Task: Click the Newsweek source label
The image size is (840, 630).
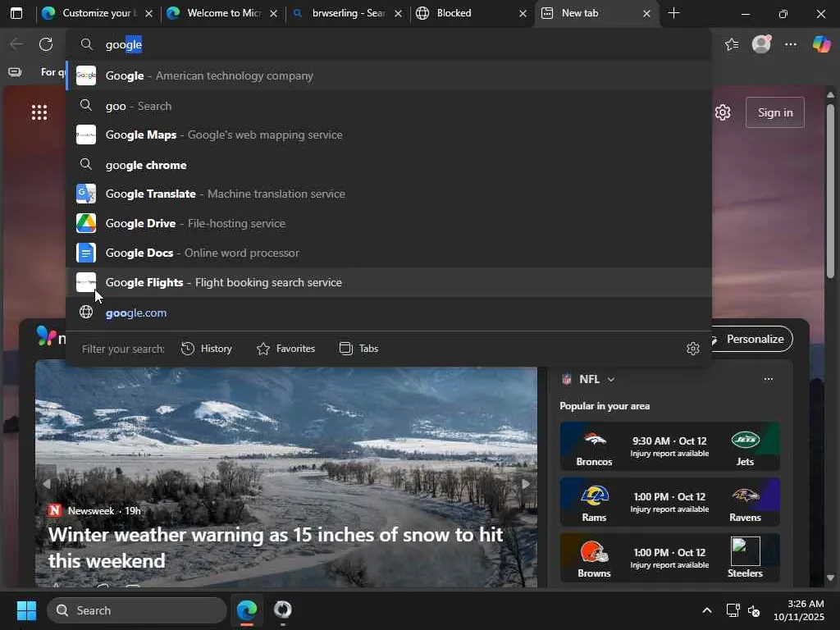Action: [91, 510]
